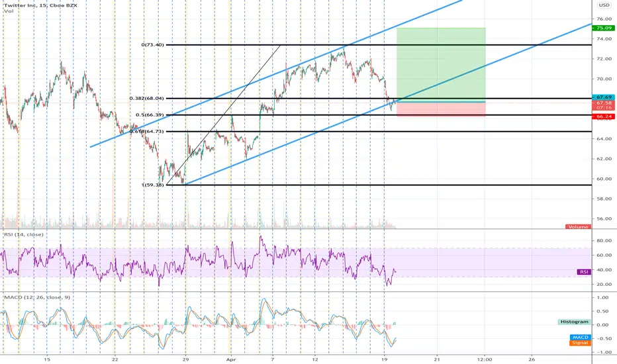
Task: Click the 0.00 MACD axis value
Action: tap(602, 325)
